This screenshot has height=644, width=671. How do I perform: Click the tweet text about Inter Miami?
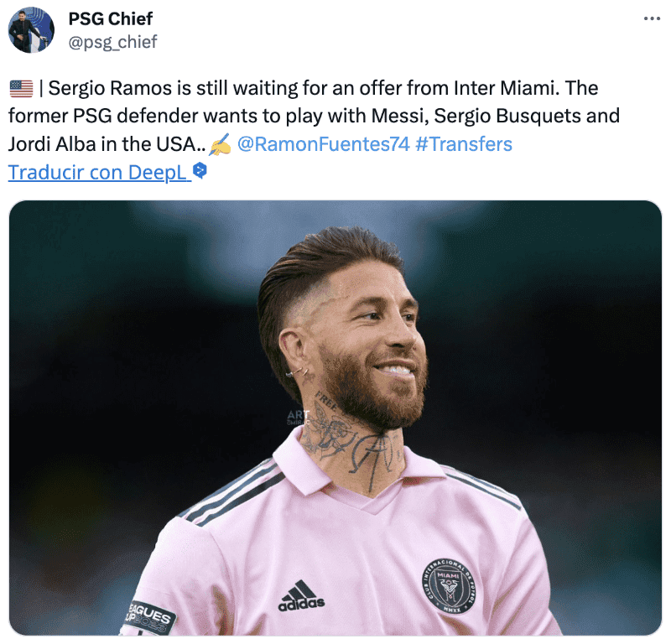[314, 116]
